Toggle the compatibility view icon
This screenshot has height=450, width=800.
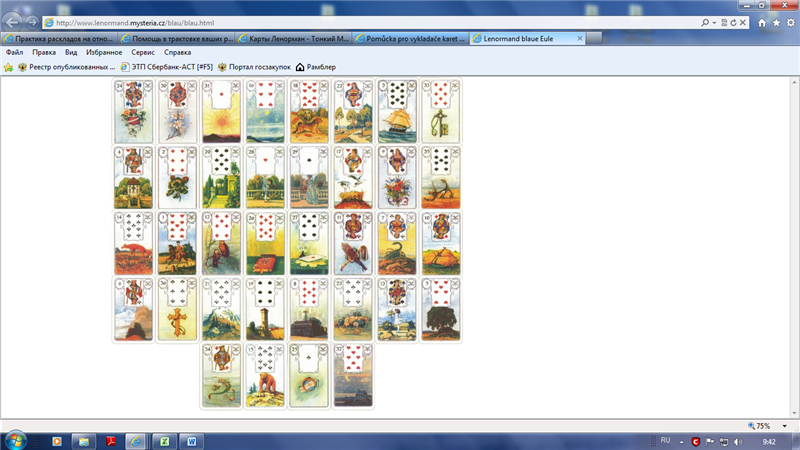723,23
